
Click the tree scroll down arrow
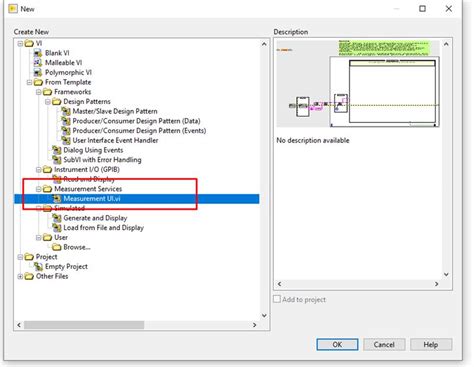tap(264, 315)
